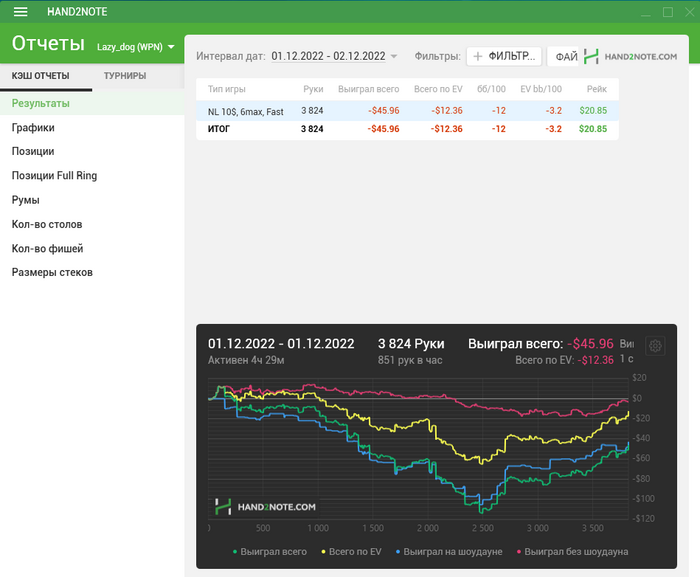The width and height of the screenshot is (700, 577).
Task: Sort by 'бб/100' column header
Action: [491, 89]
